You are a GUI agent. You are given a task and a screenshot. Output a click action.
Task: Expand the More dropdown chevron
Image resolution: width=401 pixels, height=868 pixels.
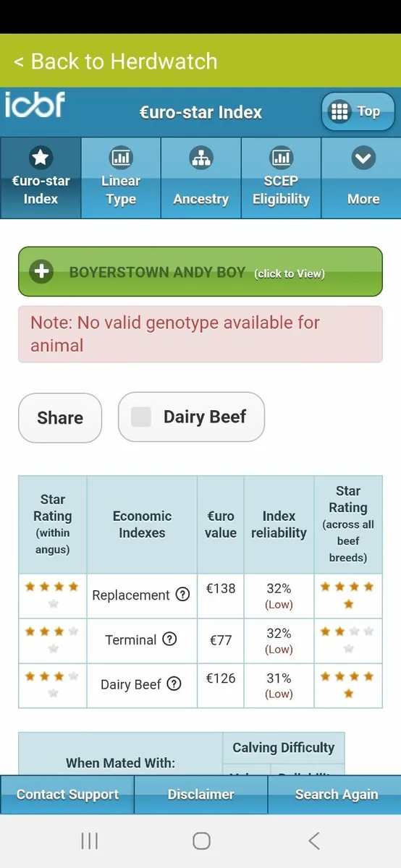363,157
